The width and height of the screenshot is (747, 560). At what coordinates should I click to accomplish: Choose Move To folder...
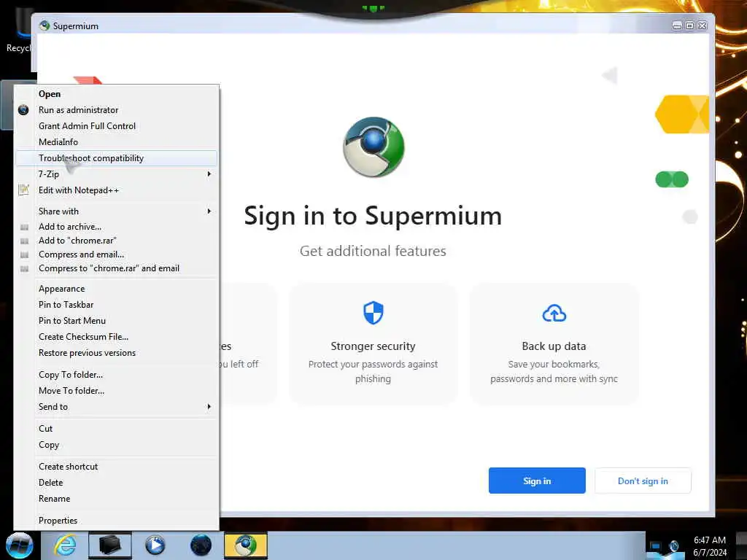click(x=116, y=391)
